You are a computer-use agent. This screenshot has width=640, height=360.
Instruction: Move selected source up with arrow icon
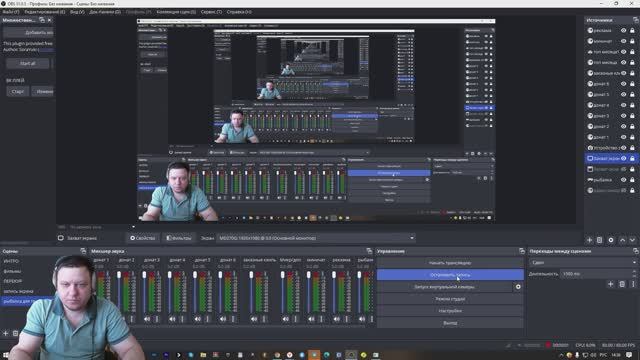coord(622,240)
